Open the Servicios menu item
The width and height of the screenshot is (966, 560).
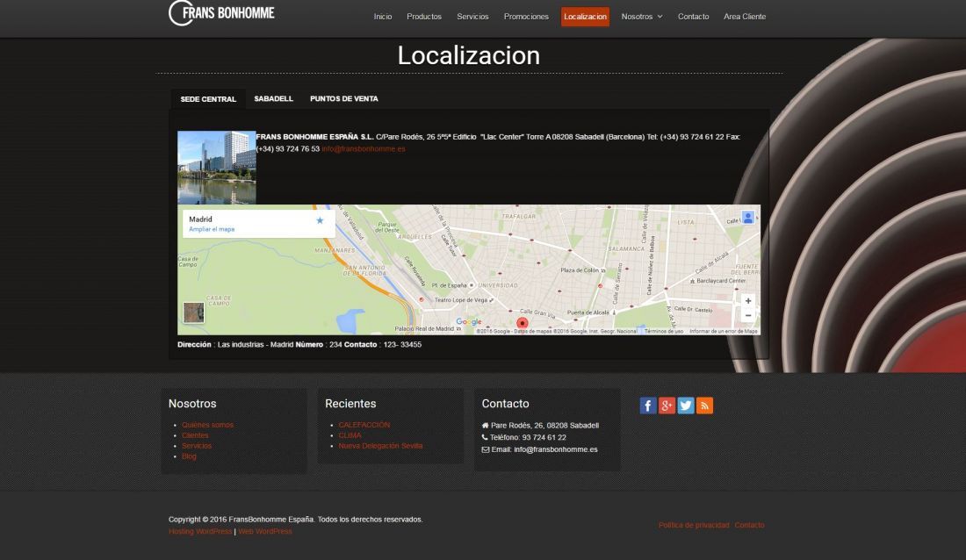(472, 17)
